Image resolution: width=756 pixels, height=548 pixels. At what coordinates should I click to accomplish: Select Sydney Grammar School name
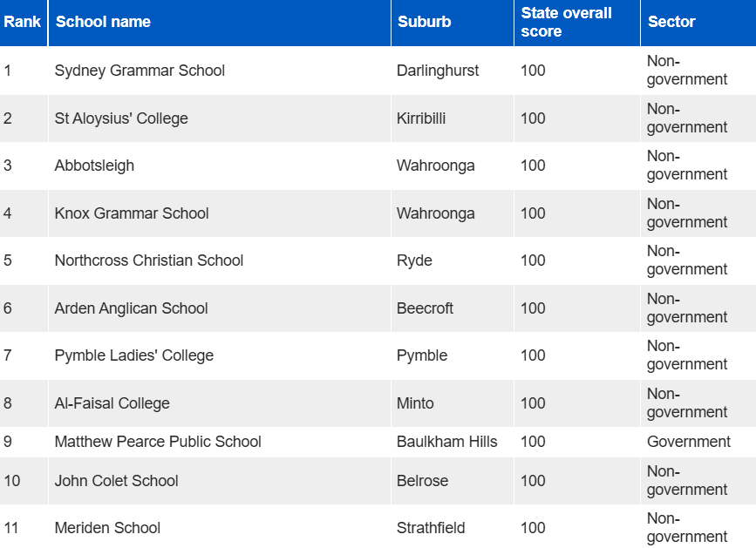pyautogui.click(x=140, y=71)
